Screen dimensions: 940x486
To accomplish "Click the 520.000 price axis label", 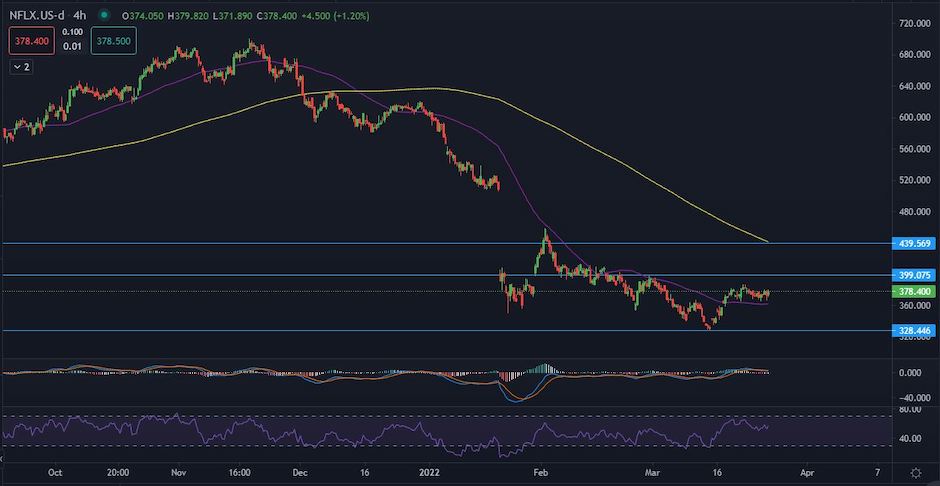I will tap(915, 180).
